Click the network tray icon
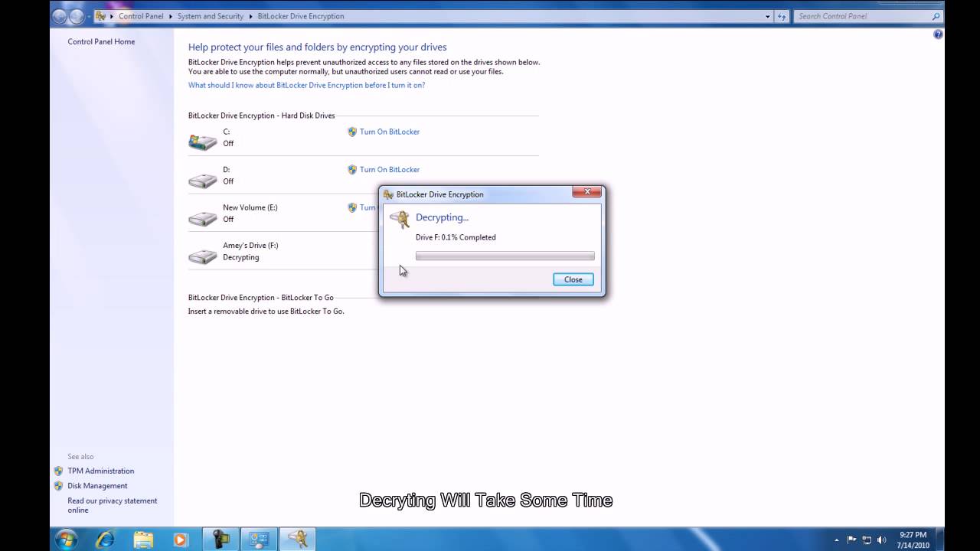Screen dimensions: 980x551 (x=867, y=540)
